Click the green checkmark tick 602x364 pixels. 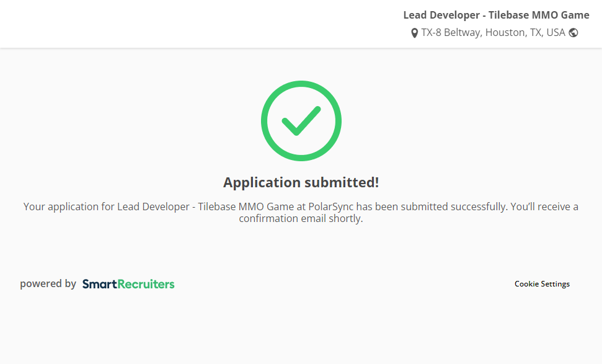301,121
